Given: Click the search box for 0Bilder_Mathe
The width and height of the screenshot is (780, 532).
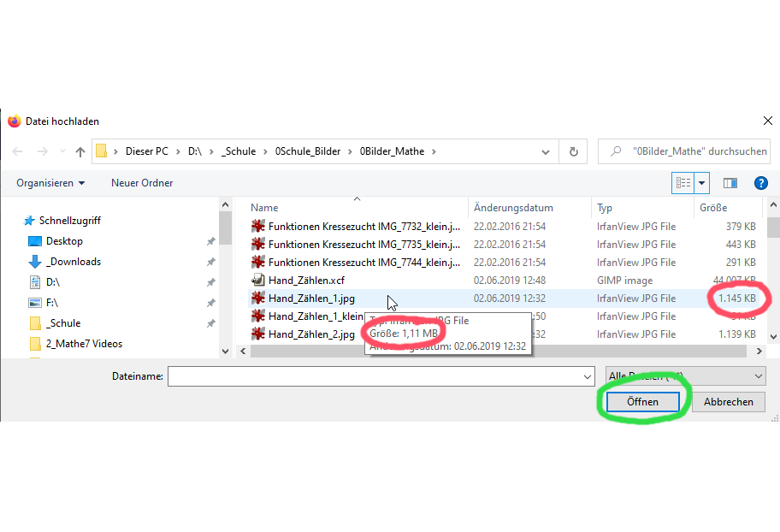Looking at the screenshot, I should coord(689,151).
